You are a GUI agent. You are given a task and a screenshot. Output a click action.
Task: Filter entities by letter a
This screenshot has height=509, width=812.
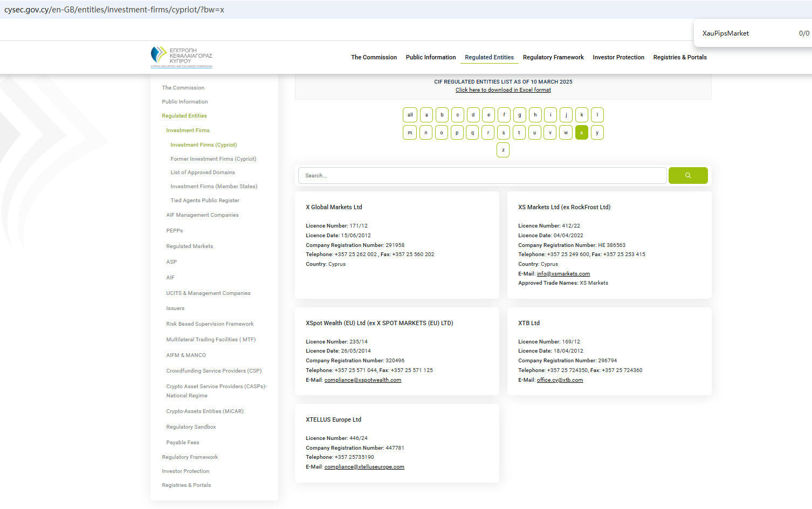coord(426,115)
